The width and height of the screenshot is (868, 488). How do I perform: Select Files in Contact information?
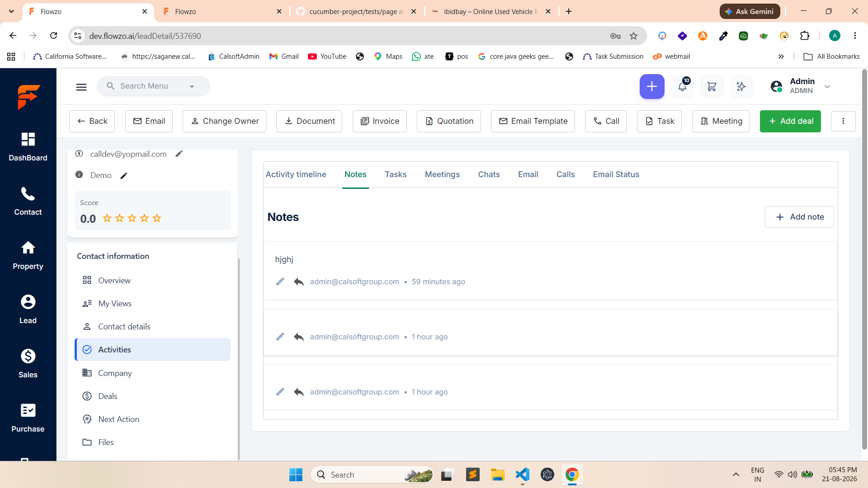tap(152, 442)
